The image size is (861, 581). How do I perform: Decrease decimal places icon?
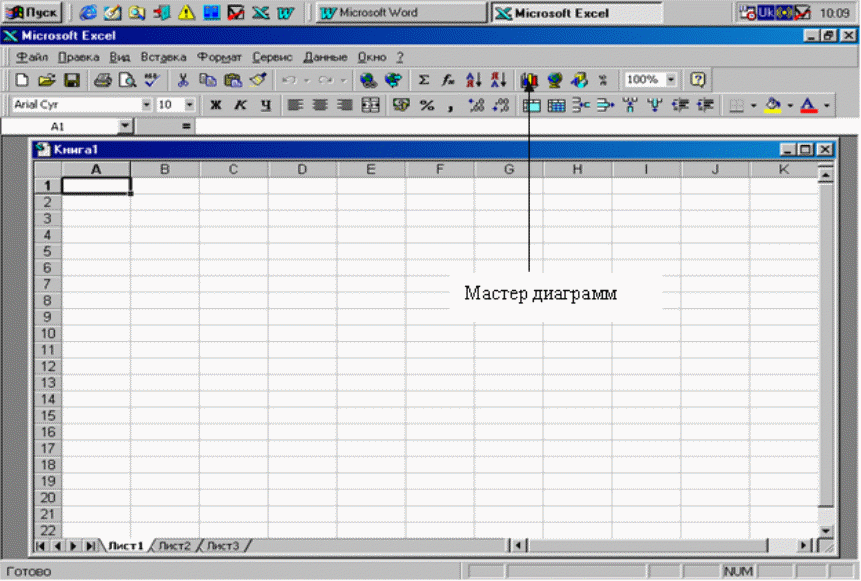click(x=501, y=105)
